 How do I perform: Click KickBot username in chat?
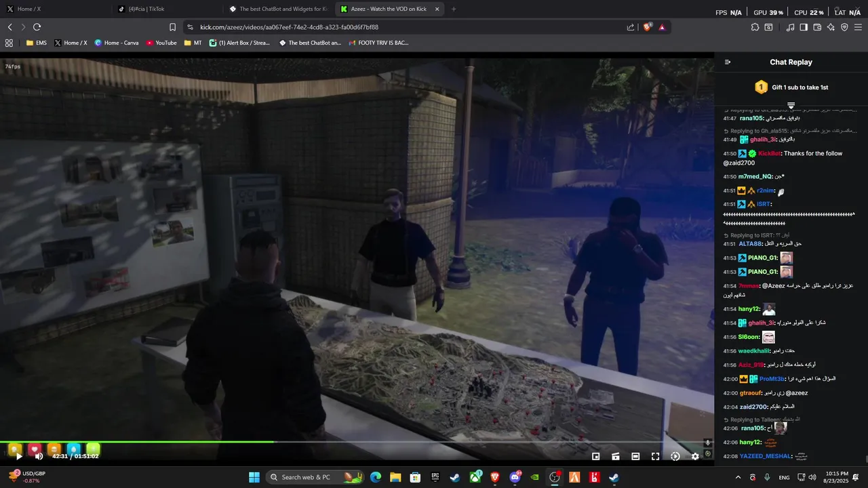point(769,154)
